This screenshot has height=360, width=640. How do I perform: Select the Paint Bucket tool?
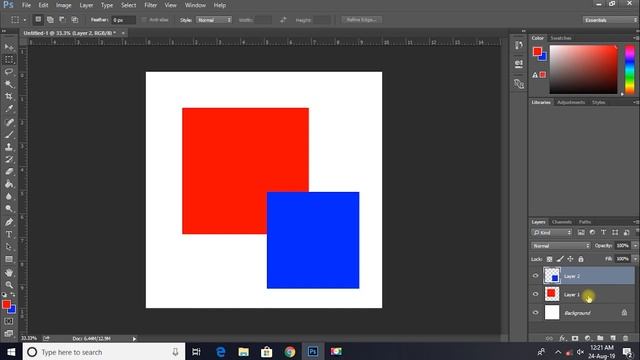(x=9, y=184)
